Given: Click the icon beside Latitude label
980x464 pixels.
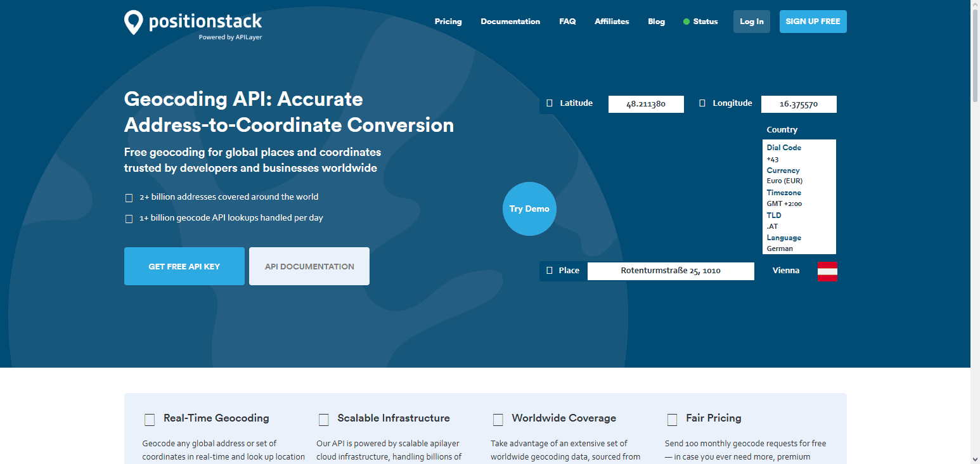Looking at the screenshot, I should [x=550, y=103].
